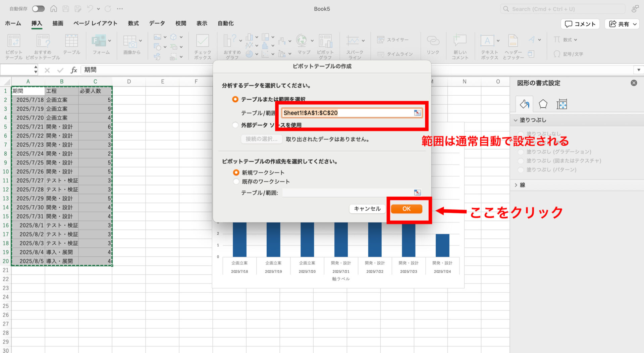Select the Fill & Line paint bucket tab
Image resolution: width=644 pixels, height=353 pixels.
coord(524,104)
